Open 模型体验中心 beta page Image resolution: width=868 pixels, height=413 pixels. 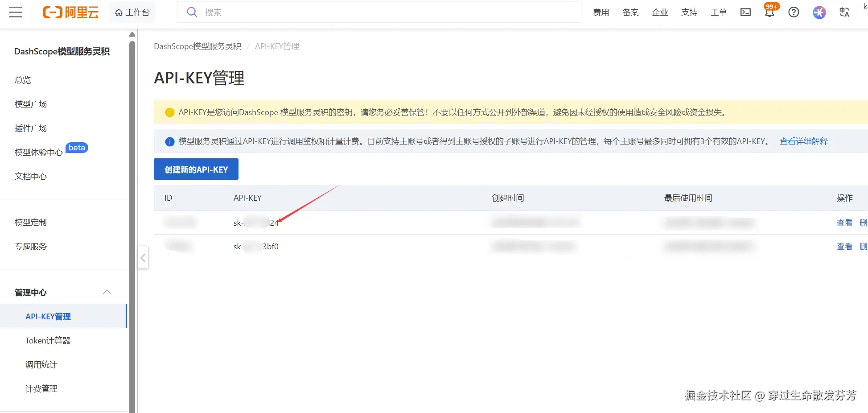tap(39, 153)
